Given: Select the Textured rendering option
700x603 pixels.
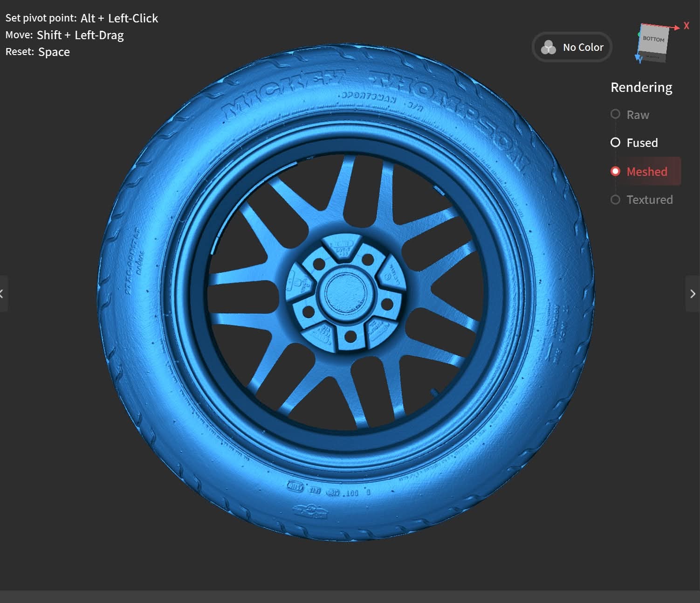Looking at the screenshot, I should point(641,200).
